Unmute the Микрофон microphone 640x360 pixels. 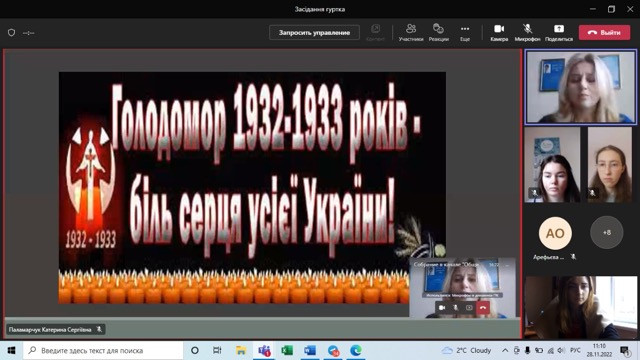pos(527,33)
